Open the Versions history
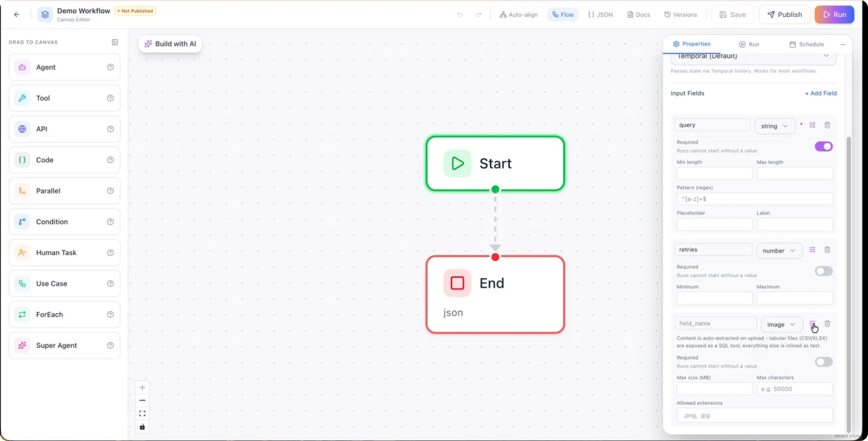868x441 pixels. click(681, 15)
